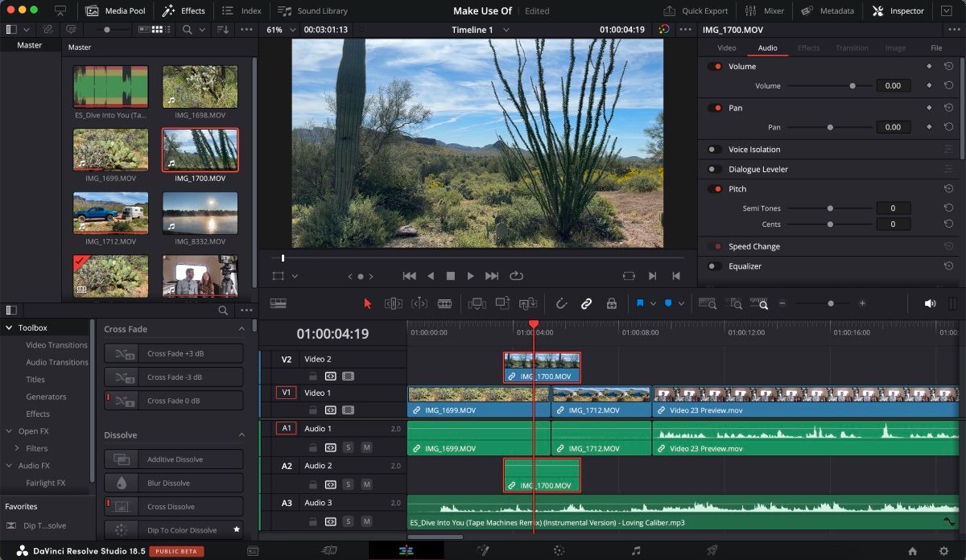
Task: Select Trim Edit mode
Action: [394, 303]
